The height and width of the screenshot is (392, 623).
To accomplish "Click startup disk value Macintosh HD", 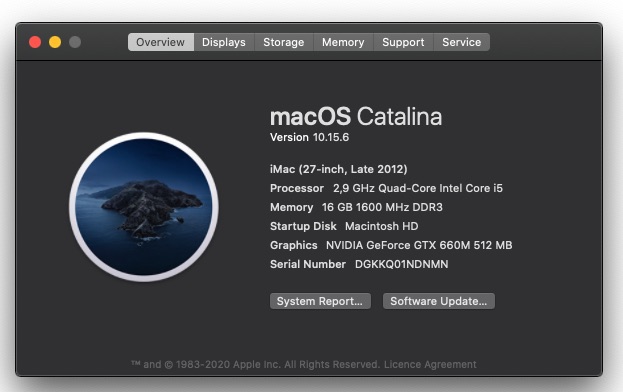I will coord(381,226).
